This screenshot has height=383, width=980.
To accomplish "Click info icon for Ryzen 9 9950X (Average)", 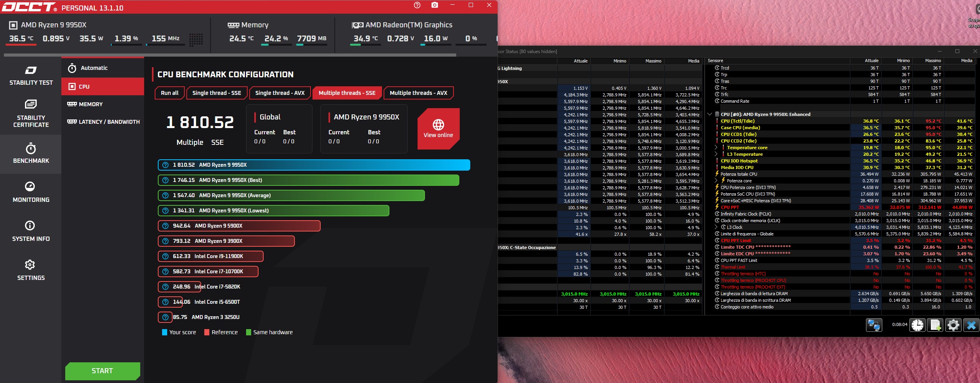I will tap(165, 195).
